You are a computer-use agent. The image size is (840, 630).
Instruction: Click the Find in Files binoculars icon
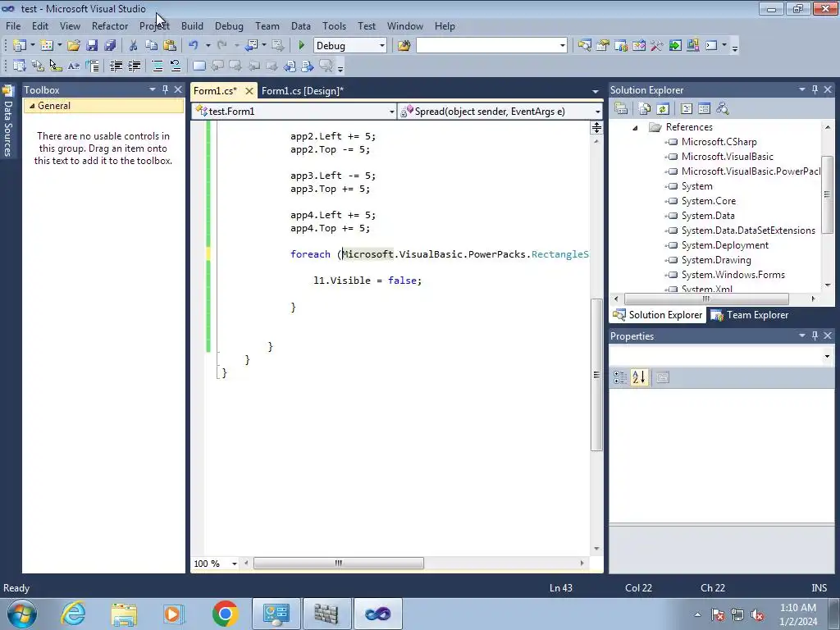404,46
